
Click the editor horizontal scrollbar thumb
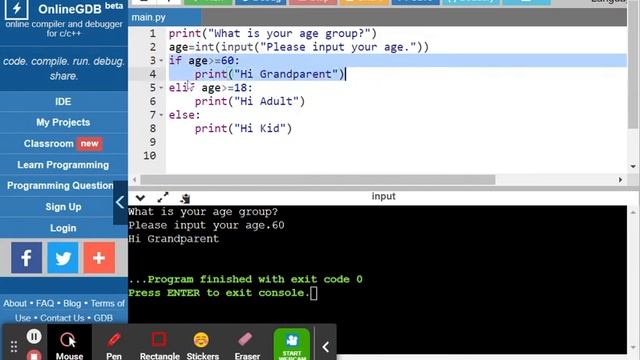[x=318, y=180]
